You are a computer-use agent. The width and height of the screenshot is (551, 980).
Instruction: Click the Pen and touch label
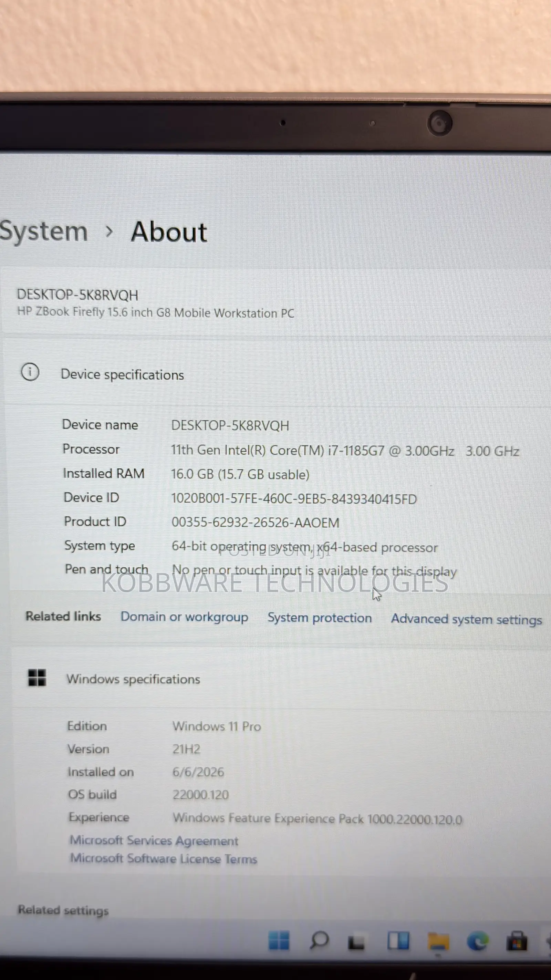[x=106, y=569]
